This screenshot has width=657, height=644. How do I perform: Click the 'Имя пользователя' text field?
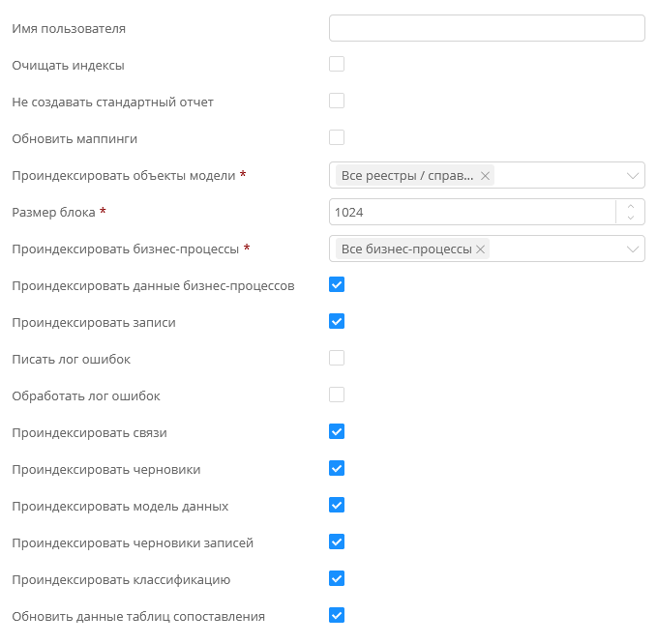click(487, 28)
